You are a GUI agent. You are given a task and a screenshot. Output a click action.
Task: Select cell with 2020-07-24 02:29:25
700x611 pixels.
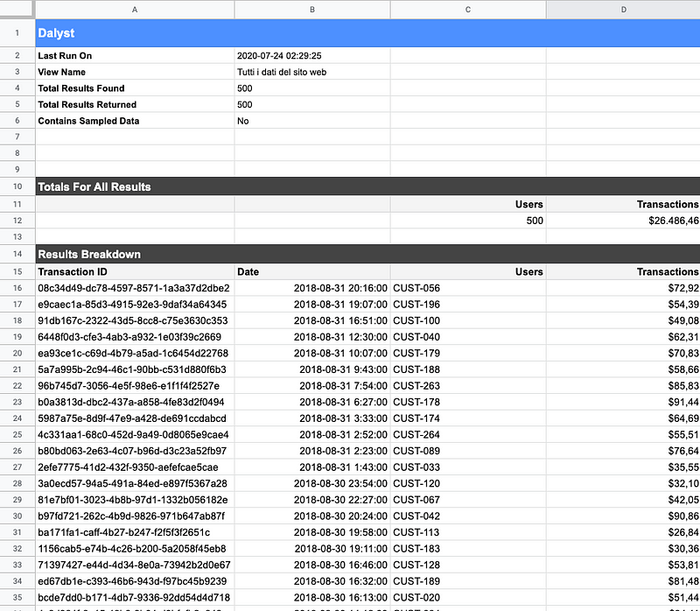coord(312,56)
